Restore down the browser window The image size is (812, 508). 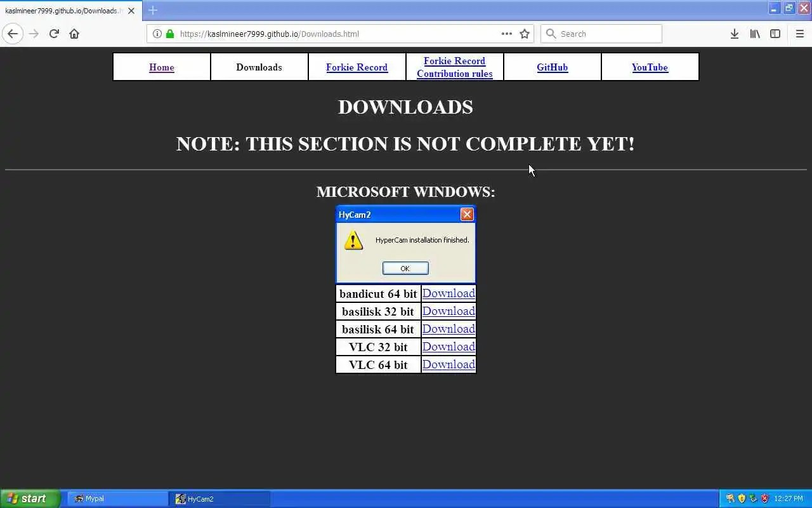click(789, 8)
